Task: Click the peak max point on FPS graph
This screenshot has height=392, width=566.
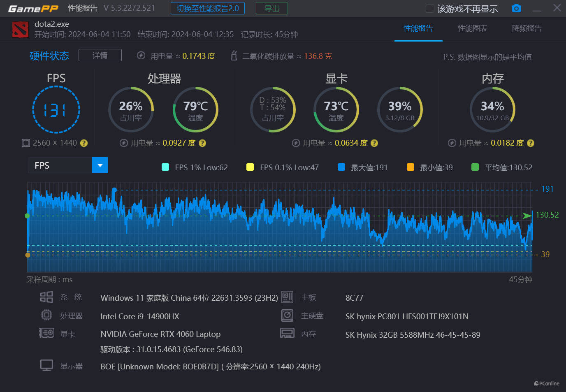Action: coord(114,190)
